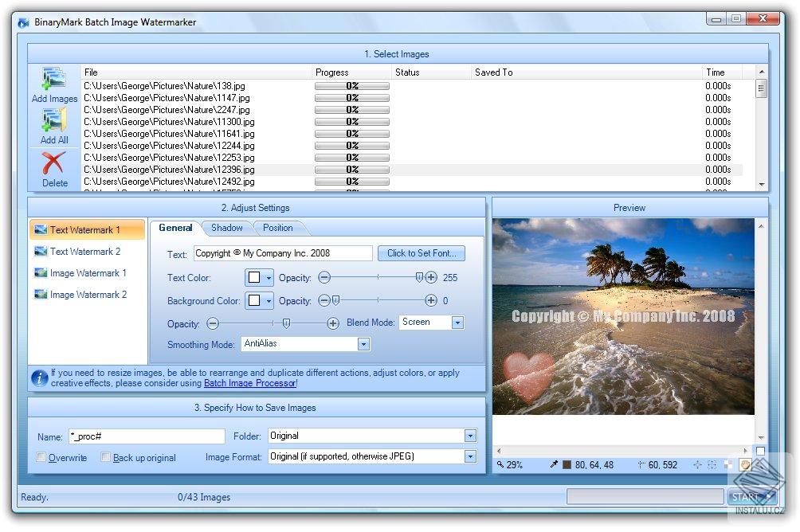Expand the Image Format dropdown
This screenshot has height=532, width=800.
tap(470, 456)
